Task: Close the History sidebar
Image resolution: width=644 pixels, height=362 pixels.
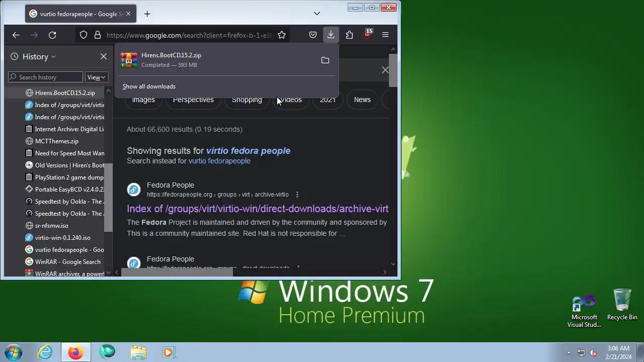Action: [104, 56]
